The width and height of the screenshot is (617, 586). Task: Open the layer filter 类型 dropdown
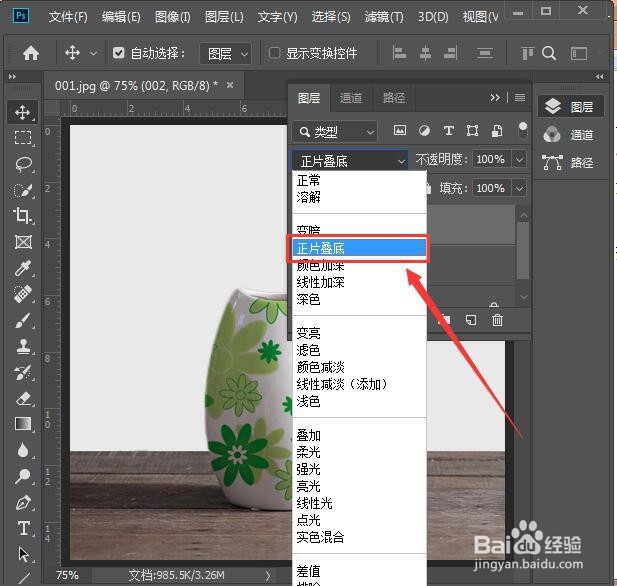pos(334,132)
